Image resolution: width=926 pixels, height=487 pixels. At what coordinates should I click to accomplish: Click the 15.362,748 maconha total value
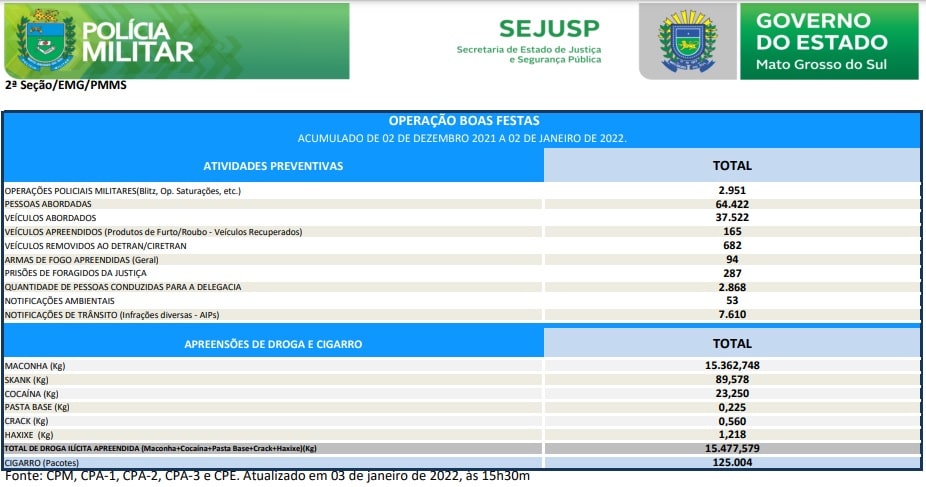[x=731, y=366]
